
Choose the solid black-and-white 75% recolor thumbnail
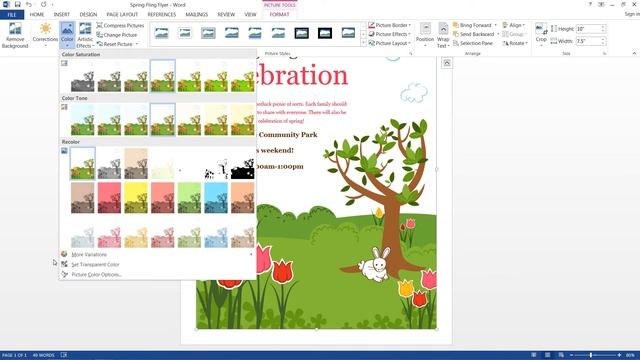(242, 164)
